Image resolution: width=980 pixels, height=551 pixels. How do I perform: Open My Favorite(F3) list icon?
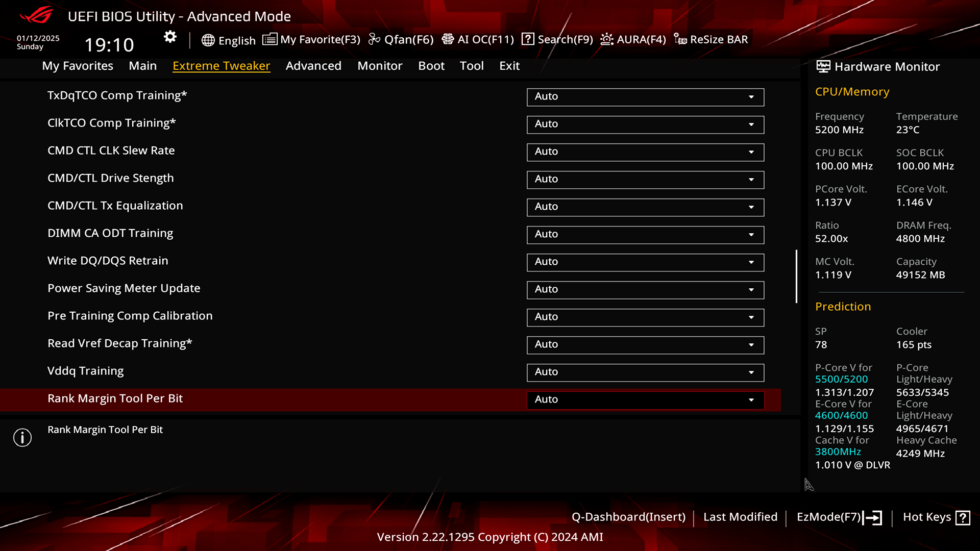pos(269,39)
